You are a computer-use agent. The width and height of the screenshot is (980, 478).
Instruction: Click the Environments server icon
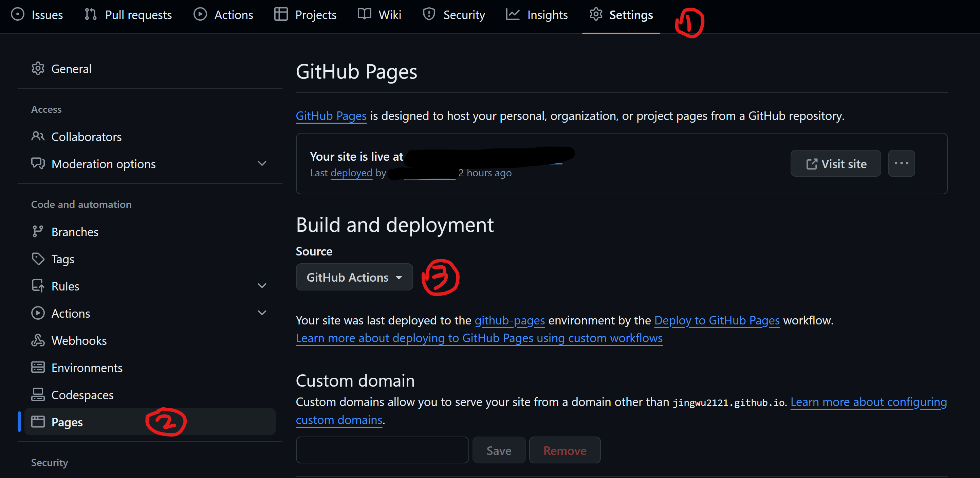(x=38, y=368)
